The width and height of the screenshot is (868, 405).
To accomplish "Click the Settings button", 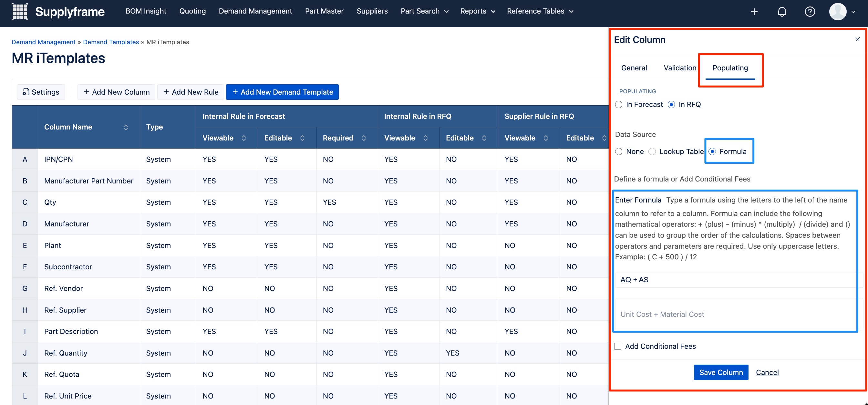I will tap(41, 92).
